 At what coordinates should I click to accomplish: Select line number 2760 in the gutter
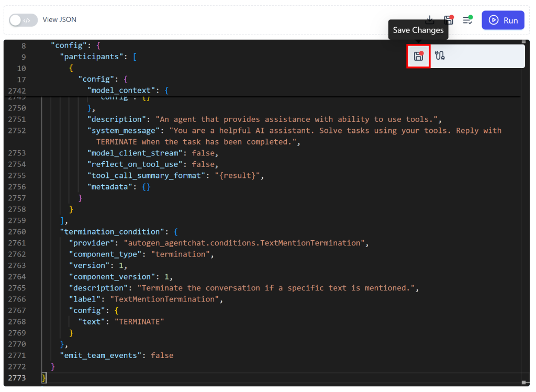click(x=17, y=232)
